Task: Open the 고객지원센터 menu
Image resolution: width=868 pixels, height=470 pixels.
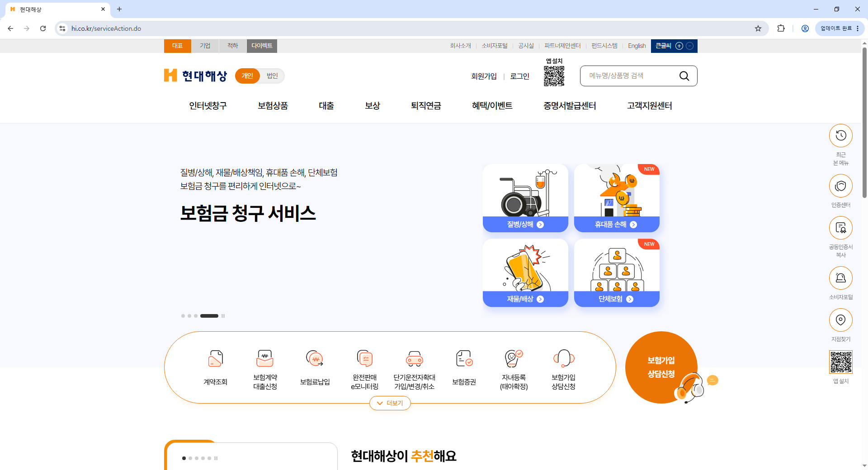Action: (x=650, y=106)
